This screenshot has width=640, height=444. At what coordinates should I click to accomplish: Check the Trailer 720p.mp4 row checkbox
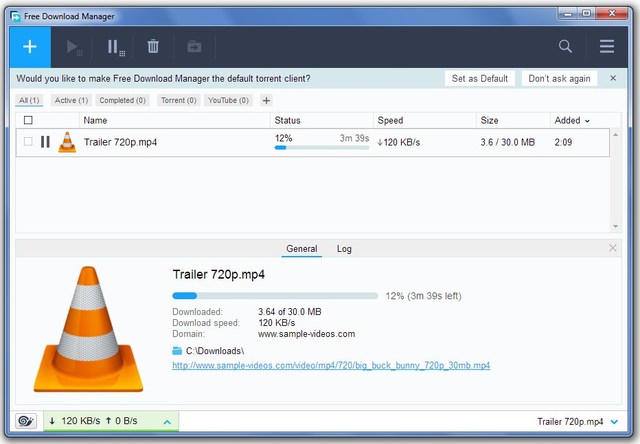point(28,142)
